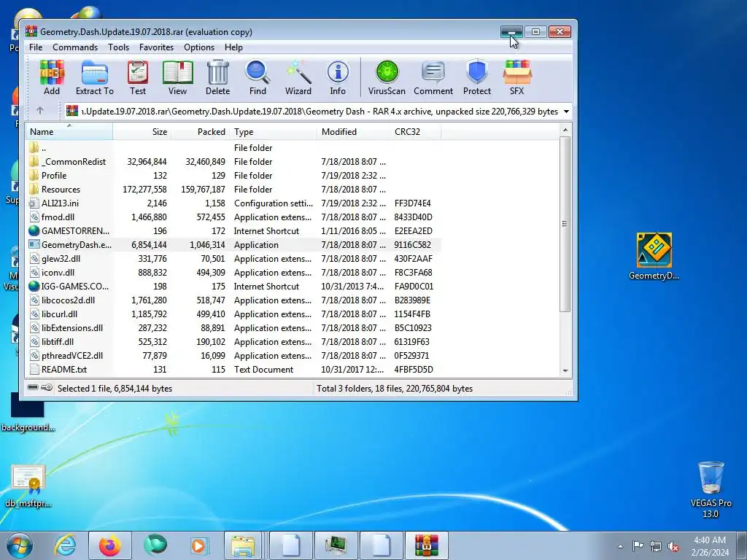Screen dimensions: 747x560
Task: Click the scrollbar down arrow
Action: [565, 370]
